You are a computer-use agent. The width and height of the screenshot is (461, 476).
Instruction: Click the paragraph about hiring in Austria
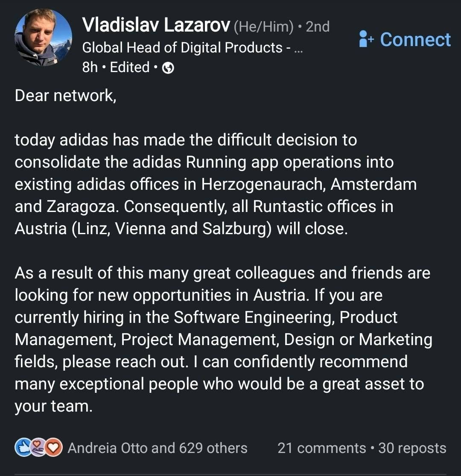point(223,340)
